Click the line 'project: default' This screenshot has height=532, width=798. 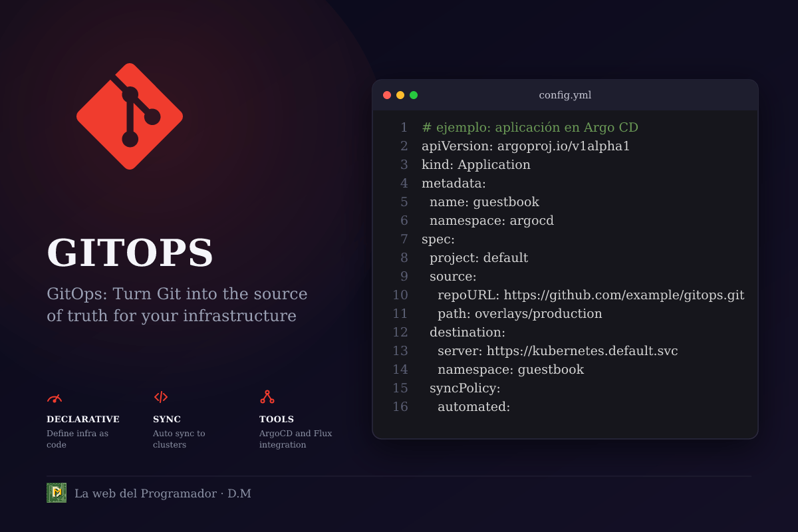[479, 258]
